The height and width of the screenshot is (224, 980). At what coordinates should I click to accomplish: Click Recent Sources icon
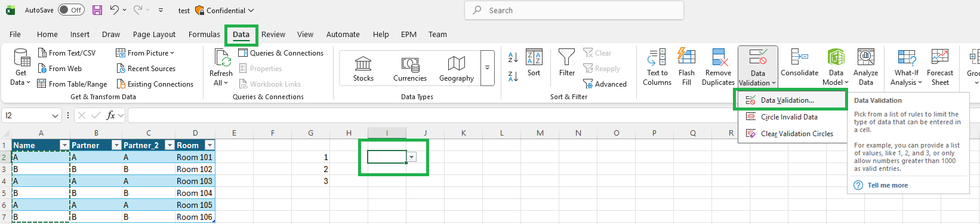pos(146,68)
